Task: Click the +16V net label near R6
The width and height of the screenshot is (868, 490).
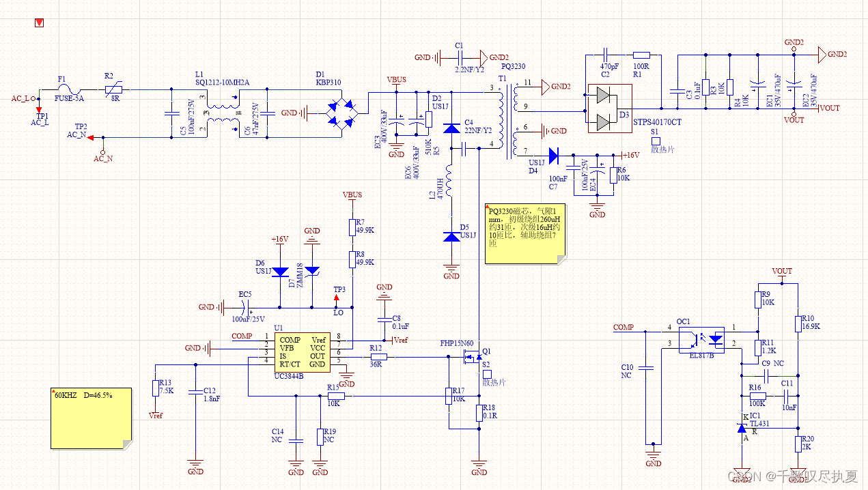Action: [x=630, y=156]
